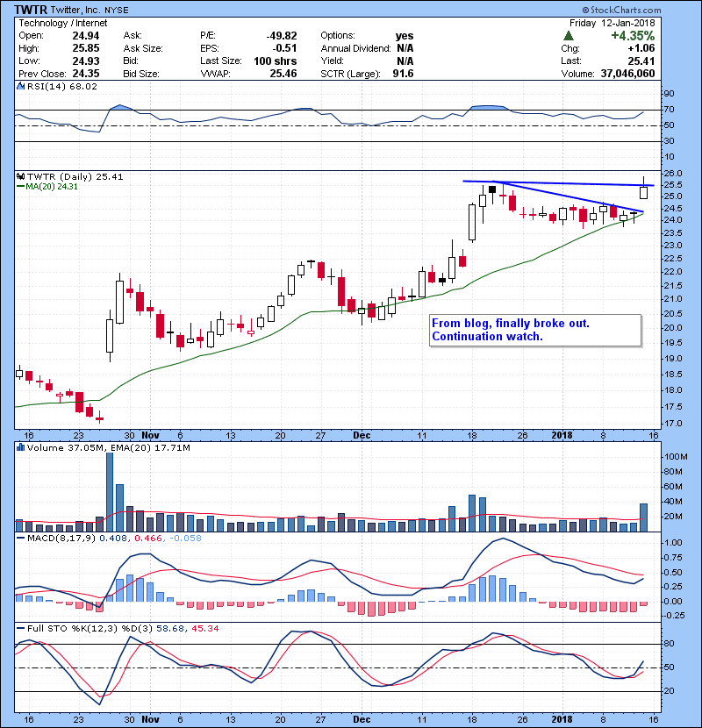Click the NYSE exchange label

[117, 10]
